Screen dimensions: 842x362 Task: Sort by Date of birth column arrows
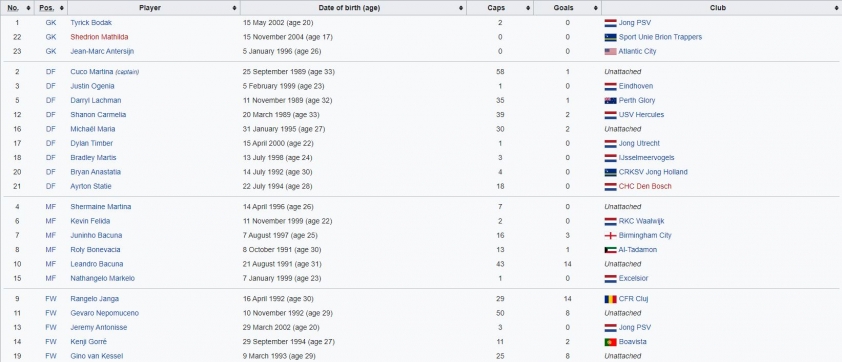[x=461, y=8]
